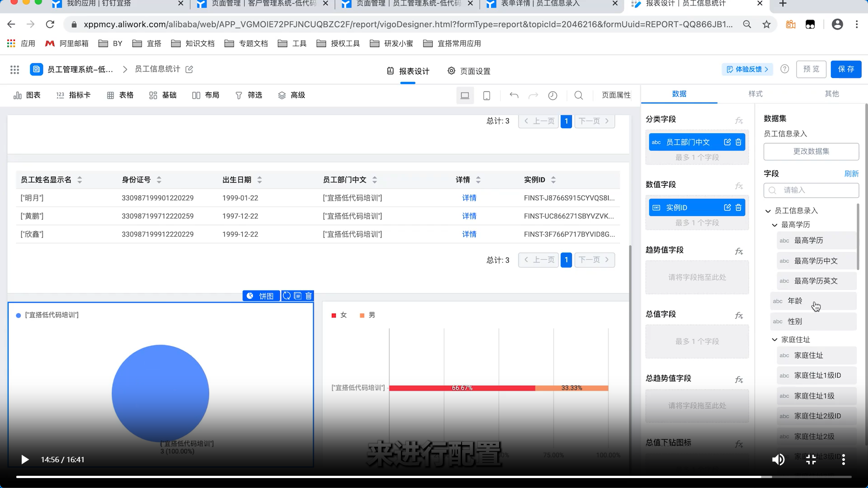Screen dimensions: 868x488
Task: Collapse the 最高学历 field group
Action: pyautogui.click(x=774, y=225)
